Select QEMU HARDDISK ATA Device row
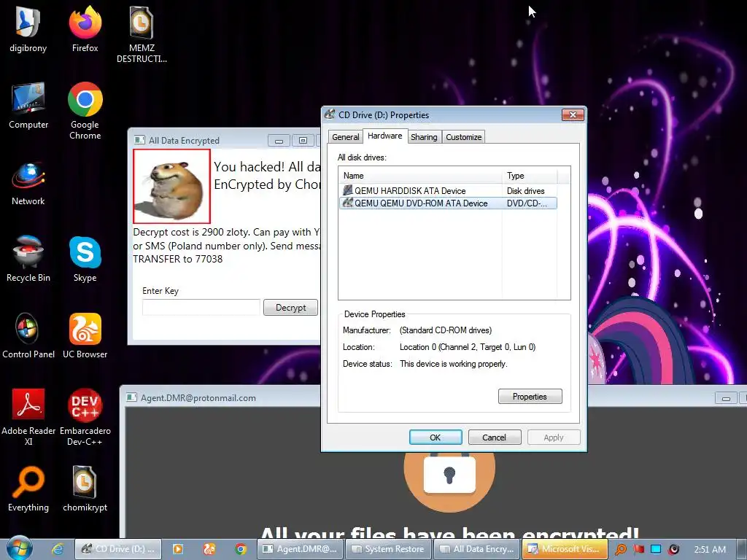Image resolution: width=747 pixels, height=560 pixels. (x=448, y=190)
